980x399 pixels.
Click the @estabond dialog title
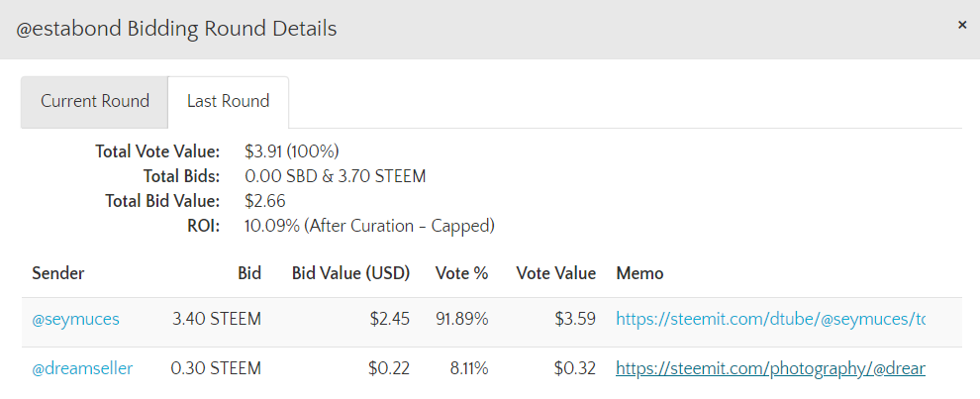[177, 29]
